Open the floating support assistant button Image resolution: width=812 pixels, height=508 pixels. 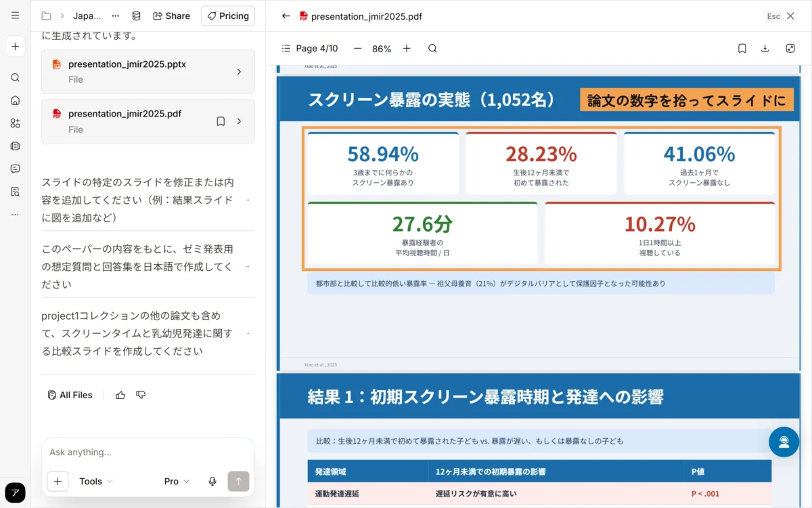point(784,442)
